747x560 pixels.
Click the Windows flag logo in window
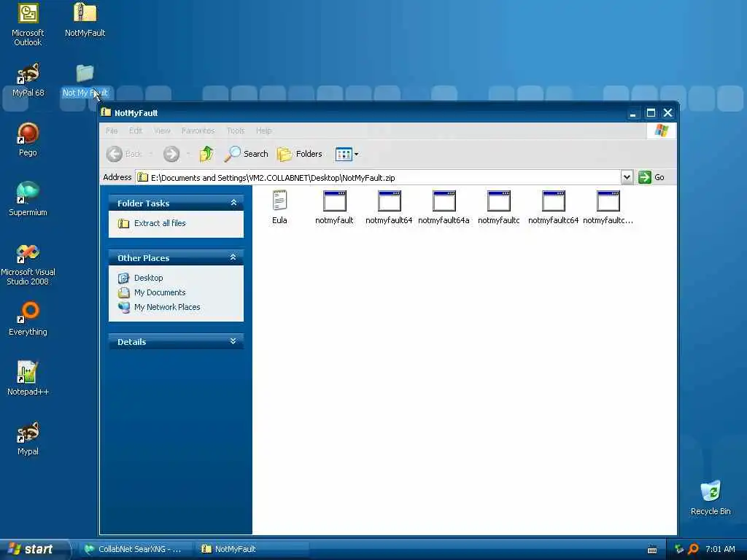click(661, 130)
